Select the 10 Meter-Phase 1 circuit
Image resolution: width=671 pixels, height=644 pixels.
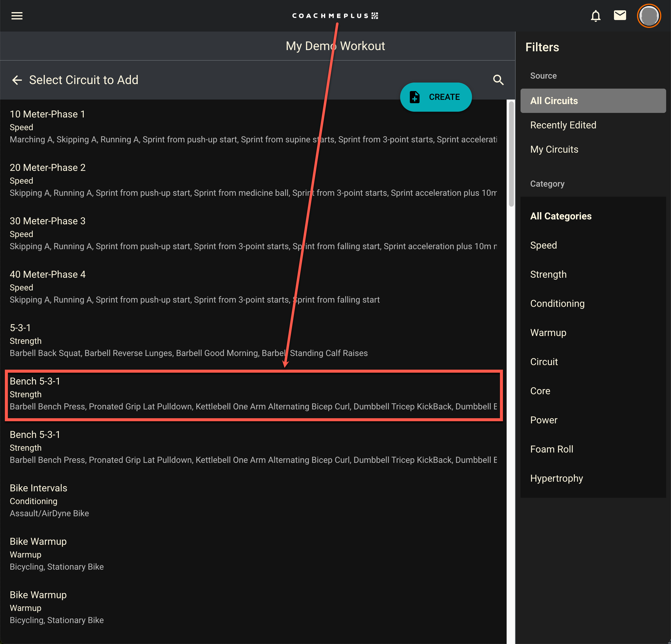(x=253, y=126)
